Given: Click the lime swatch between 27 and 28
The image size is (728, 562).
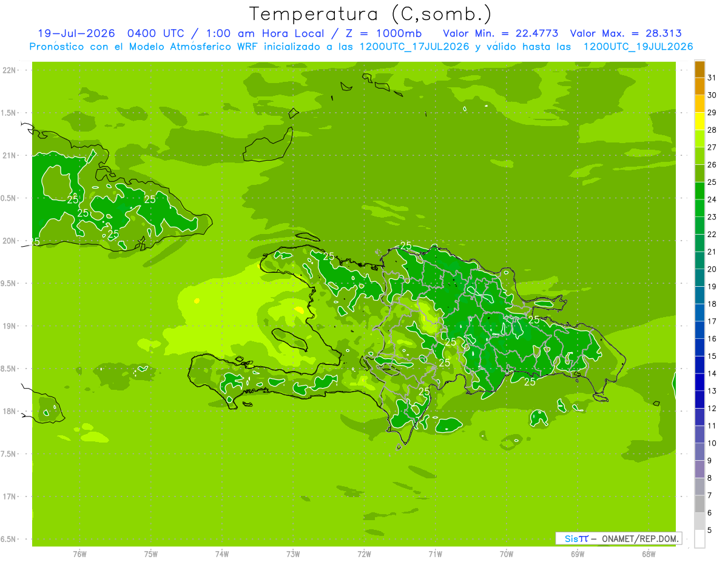Looking at the screenshot, I should (699, 139).
